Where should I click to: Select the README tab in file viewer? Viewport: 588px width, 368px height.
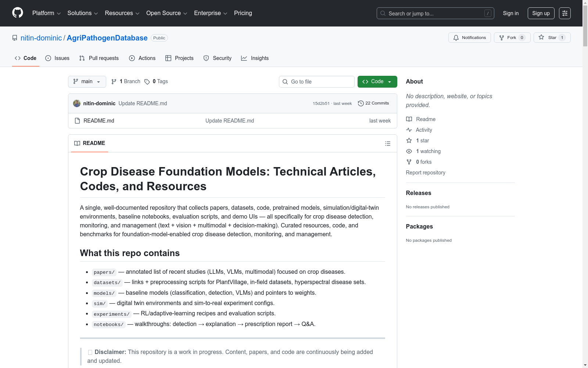90,143
